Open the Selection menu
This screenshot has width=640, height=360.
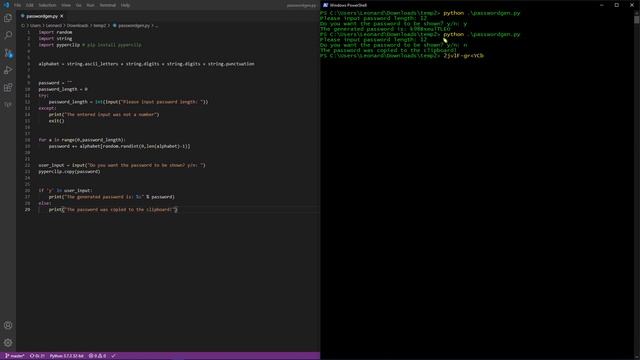click(47, 5)
